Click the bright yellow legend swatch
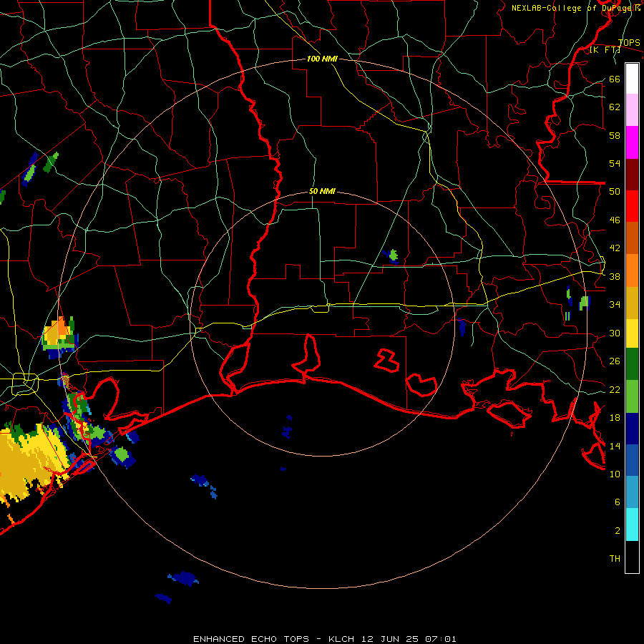The image size is (644, 644). pos(632,333)
